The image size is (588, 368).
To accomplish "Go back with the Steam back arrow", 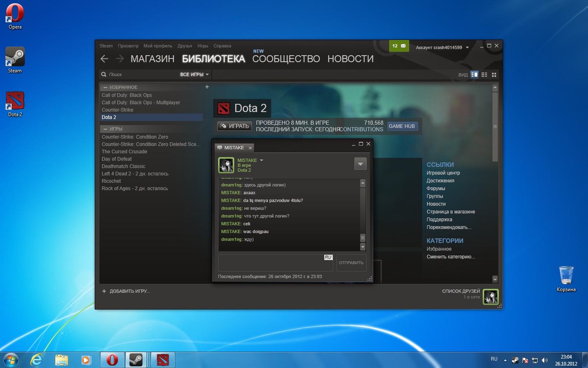I will 105,59.
